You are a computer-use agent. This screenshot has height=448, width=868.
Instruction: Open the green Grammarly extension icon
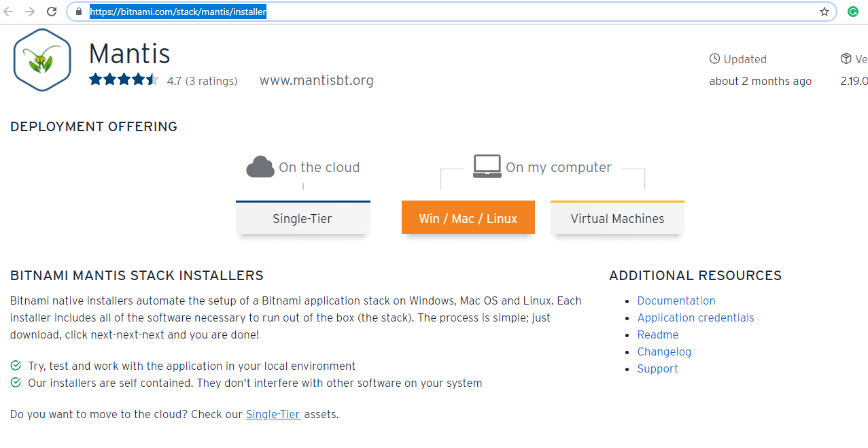(852, 12)
